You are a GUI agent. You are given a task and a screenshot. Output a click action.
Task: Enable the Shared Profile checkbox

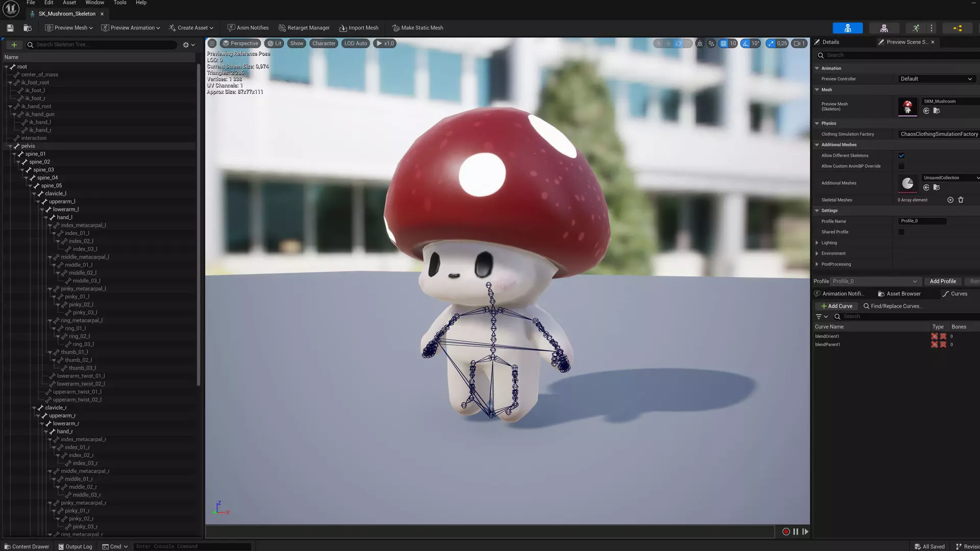pos(901,232)
